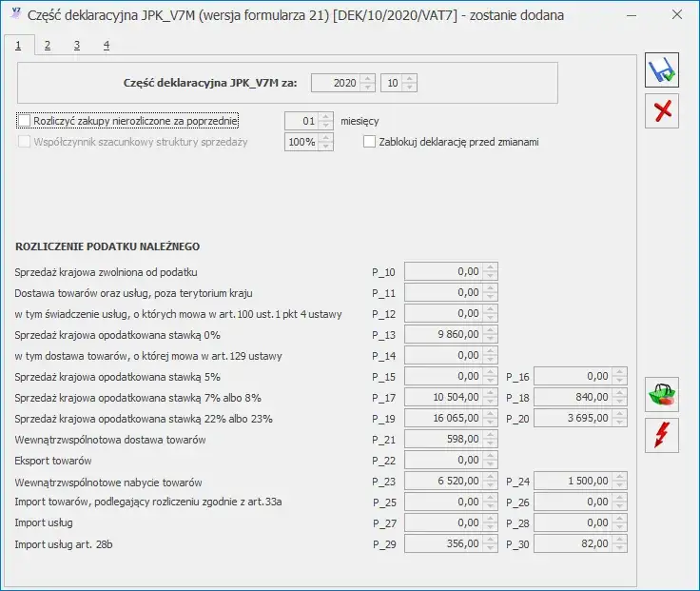
Task: Click the P_13 field with 9 860,00
Action: 443,334
